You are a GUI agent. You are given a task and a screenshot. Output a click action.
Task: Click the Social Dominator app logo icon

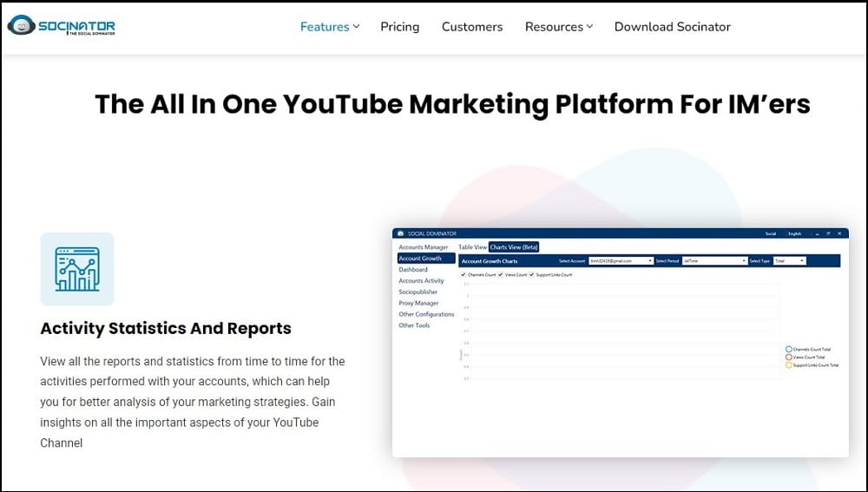coord(401,233)
